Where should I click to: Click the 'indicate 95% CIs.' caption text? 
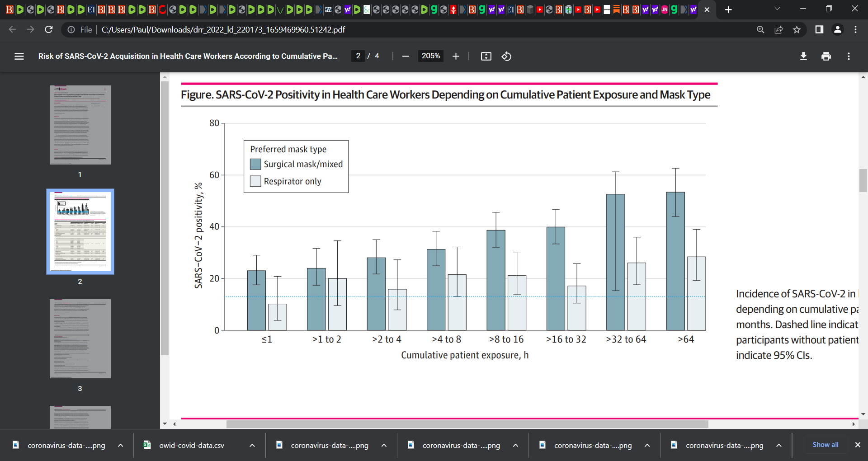pyautogui.click(x=774, y=355)
